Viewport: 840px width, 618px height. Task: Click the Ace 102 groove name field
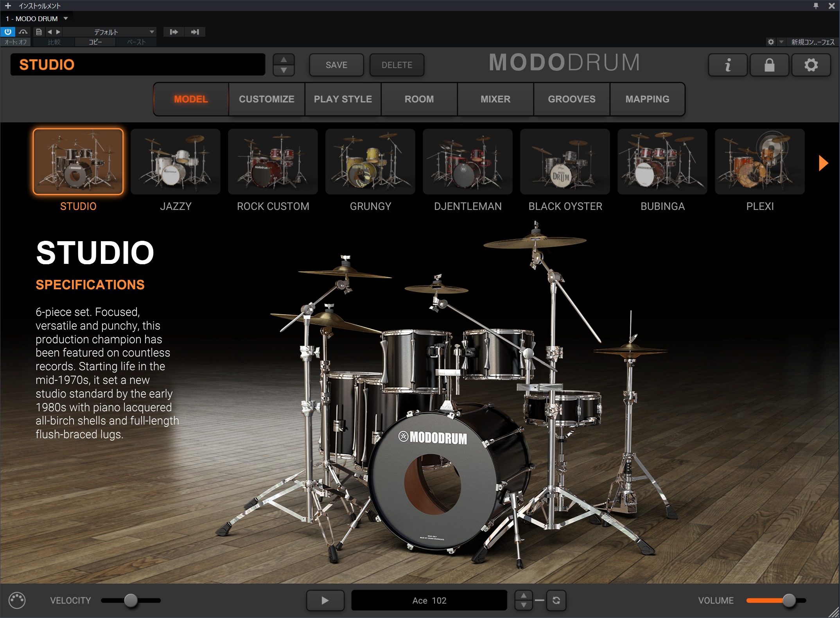click(429, 600)
